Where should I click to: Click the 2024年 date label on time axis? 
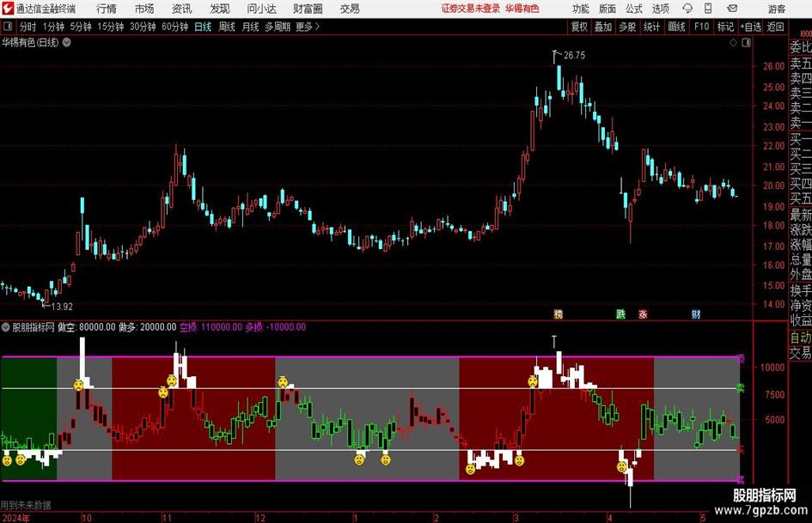(x=16, y=518)
